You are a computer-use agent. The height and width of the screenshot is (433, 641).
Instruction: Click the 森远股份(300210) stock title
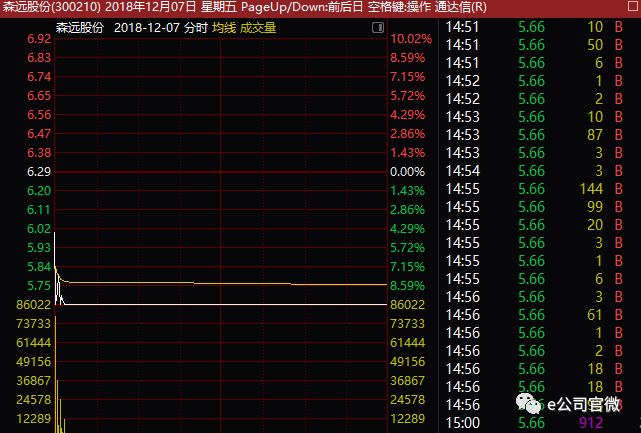[x=50, y=8]
